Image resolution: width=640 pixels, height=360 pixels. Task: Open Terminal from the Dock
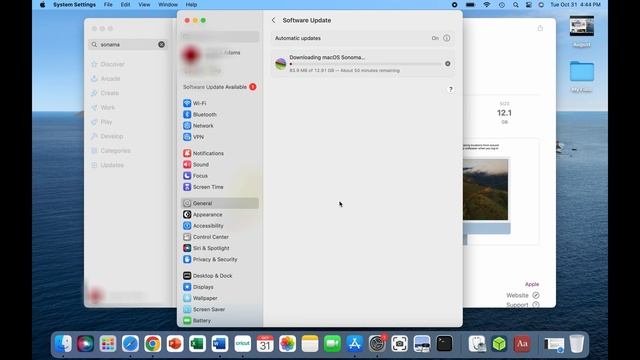point(444,344)
